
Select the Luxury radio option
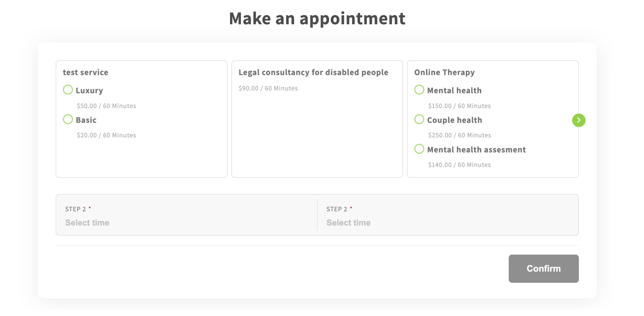[x=68, y=90]
